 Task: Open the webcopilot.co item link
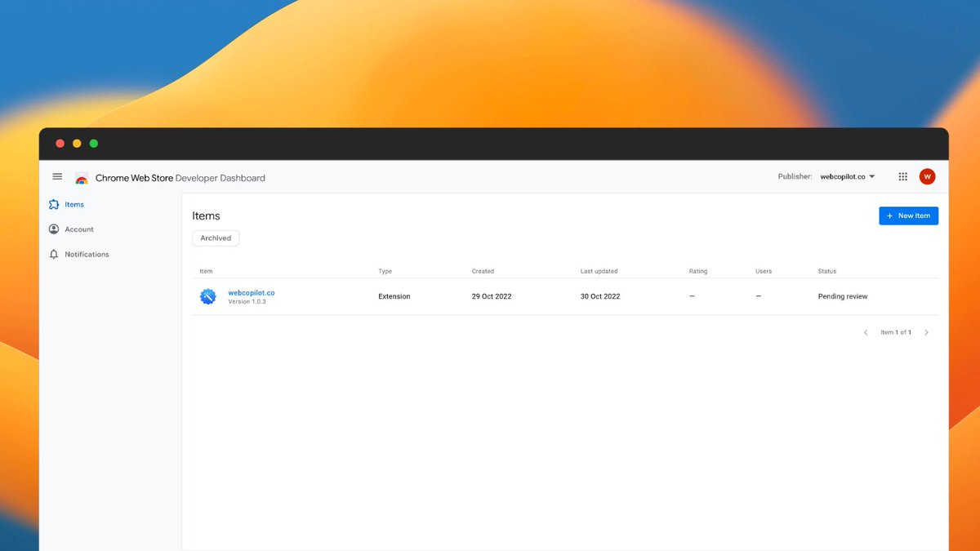coord(252,292)
